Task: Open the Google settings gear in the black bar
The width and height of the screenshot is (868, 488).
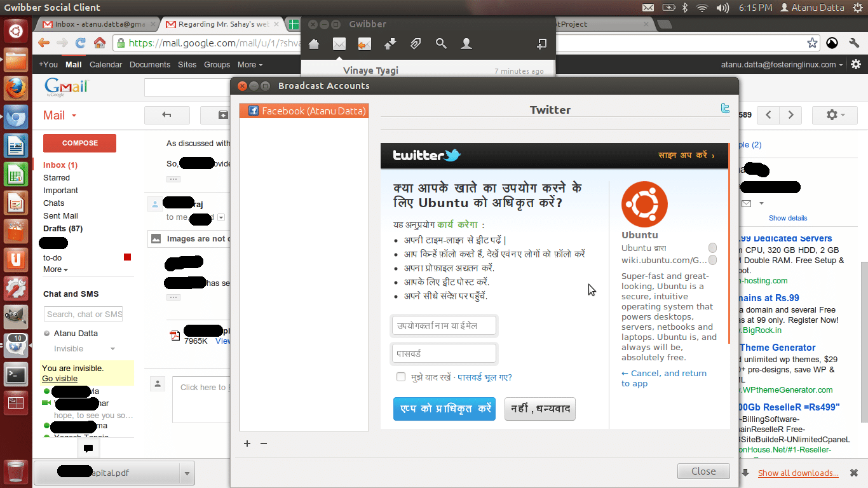Action: (856, 64)
